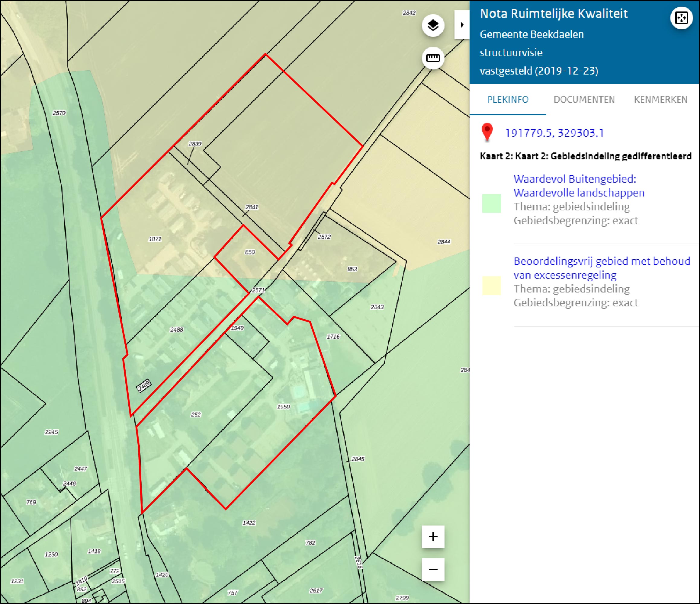The width and height of the screenshot is (700, 604).
Task: Click parcel label 853 on the map
Action: coord(352,269)
